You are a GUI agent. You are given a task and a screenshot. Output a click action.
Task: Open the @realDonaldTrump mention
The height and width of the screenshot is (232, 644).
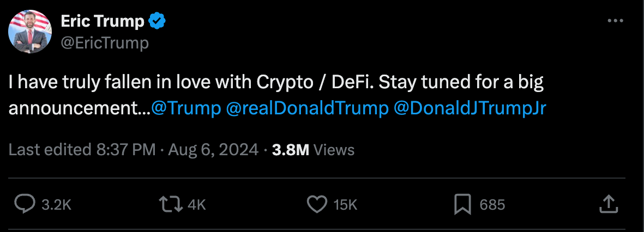tap(306, 108)
